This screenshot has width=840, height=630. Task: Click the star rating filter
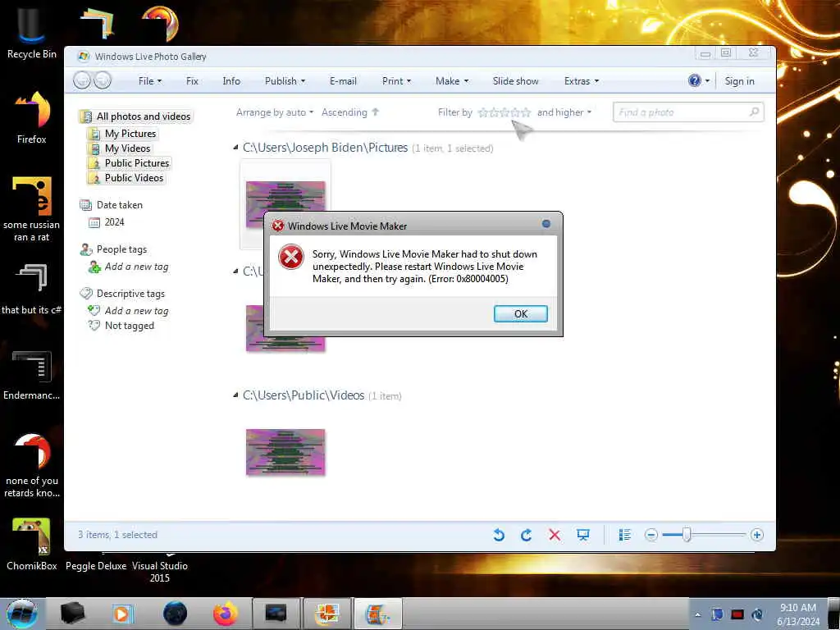[504, 112]
